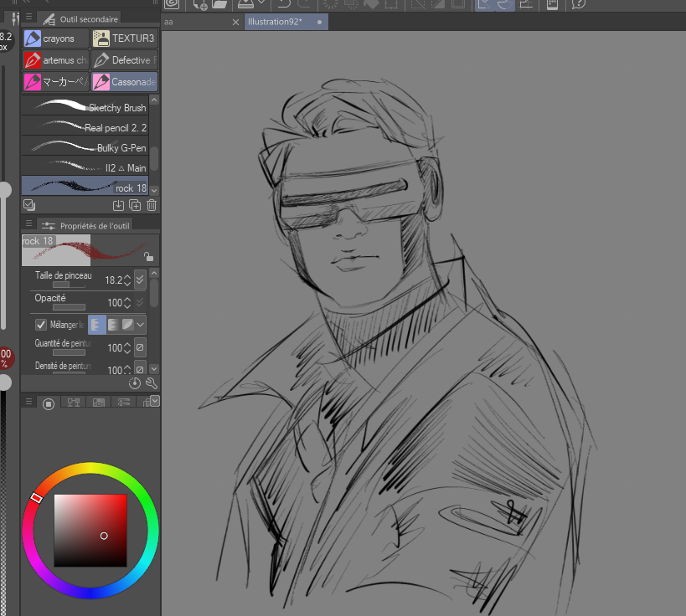Select the crayons sub tool group
Screen dimensions: 686x616
coord(55,38)
